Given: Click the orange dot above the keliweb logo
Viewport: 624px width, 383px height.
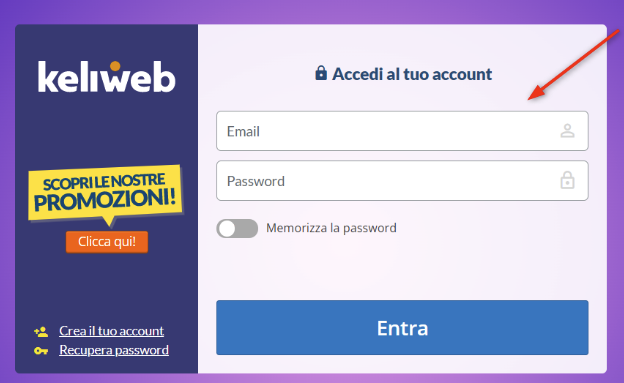Looking at the screenshot, I should point(115,66).
